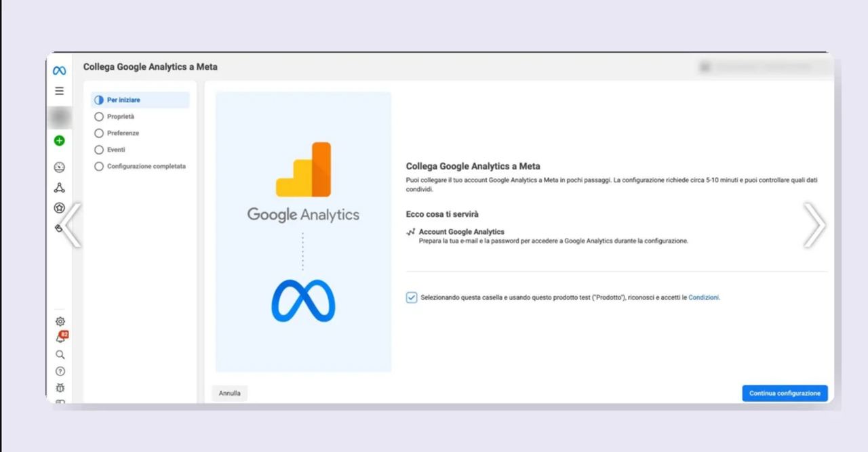Select the Per iniziare step

tap(140, 100)
